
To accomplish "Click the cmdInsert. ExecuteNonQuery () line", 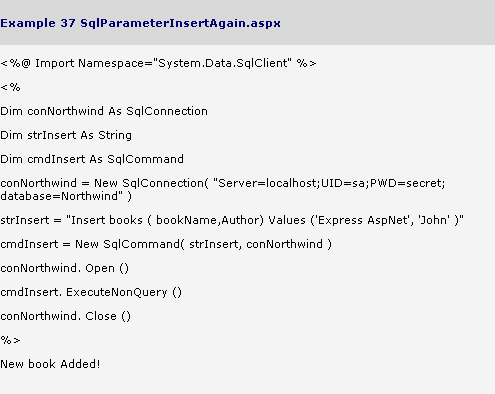I will click(x=91, y=292).
